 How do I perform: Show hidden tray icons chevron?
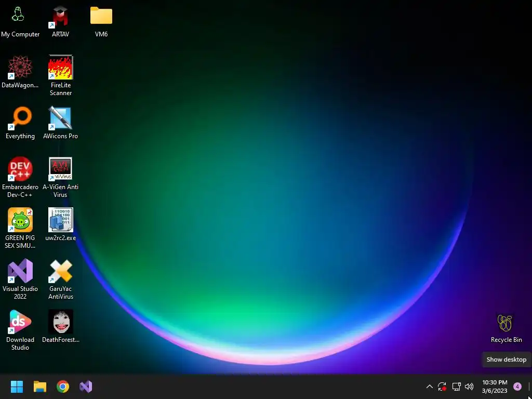click(x=429, y=387)
